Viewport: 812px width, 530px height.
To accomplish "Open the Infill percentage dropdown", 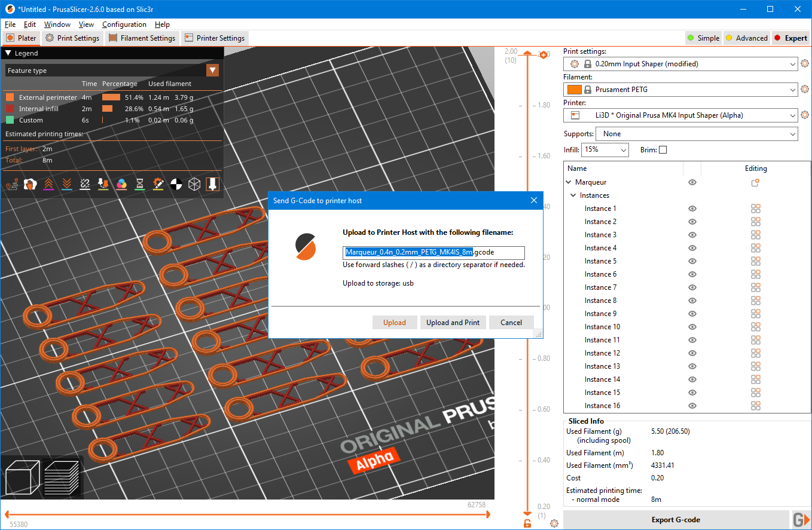I will 605,150.
